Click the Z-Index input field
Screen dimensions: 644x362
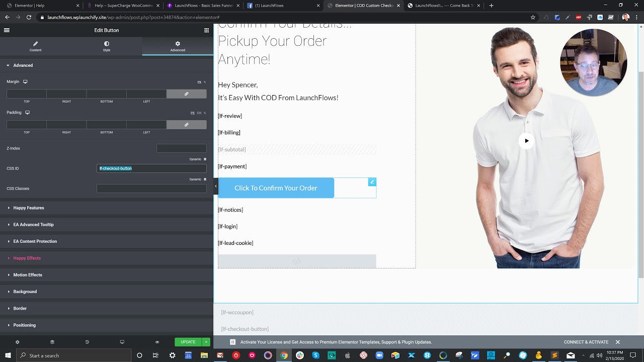181,148
